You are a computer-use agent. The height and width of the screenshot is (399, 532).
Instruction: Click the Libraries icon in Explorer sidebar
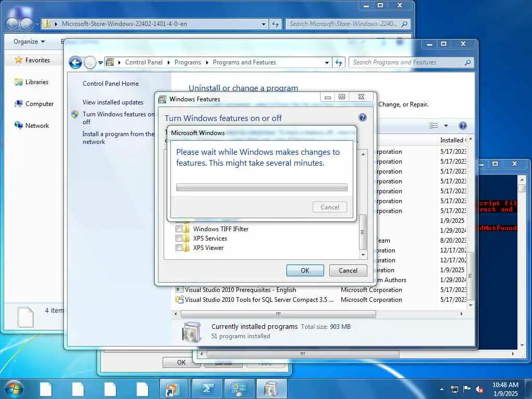tap(18, 82)
